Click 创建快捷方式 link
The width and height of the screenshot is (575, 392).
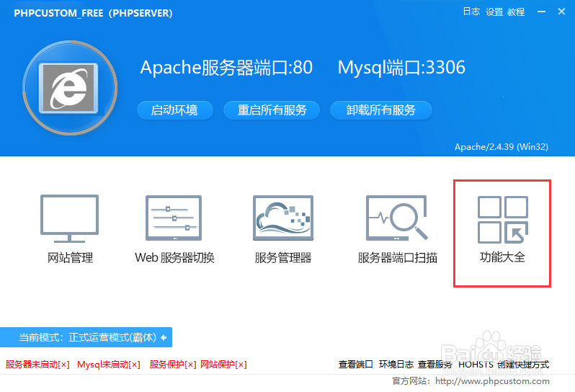click(523, 365)
